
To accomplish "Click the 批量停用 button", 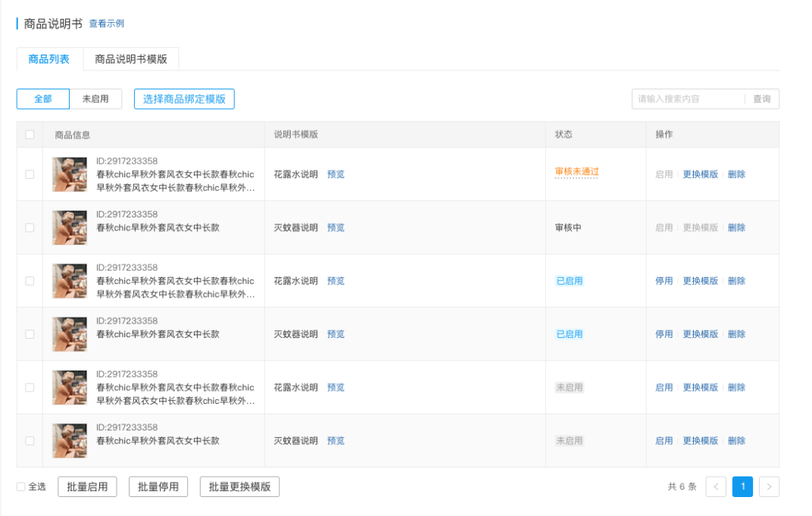I will (158, 486).
